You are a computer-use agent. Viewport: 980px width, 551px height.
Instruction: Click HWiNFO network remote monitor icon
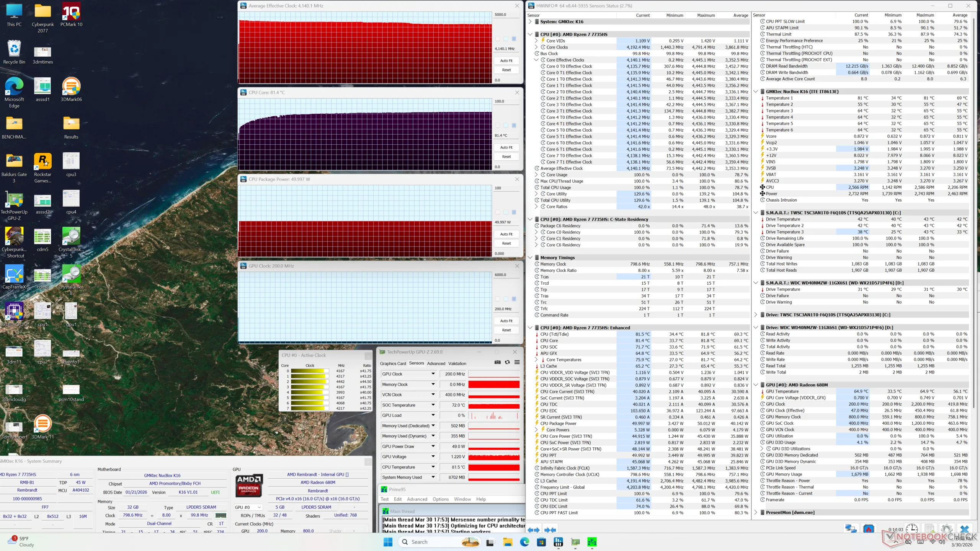850,529
